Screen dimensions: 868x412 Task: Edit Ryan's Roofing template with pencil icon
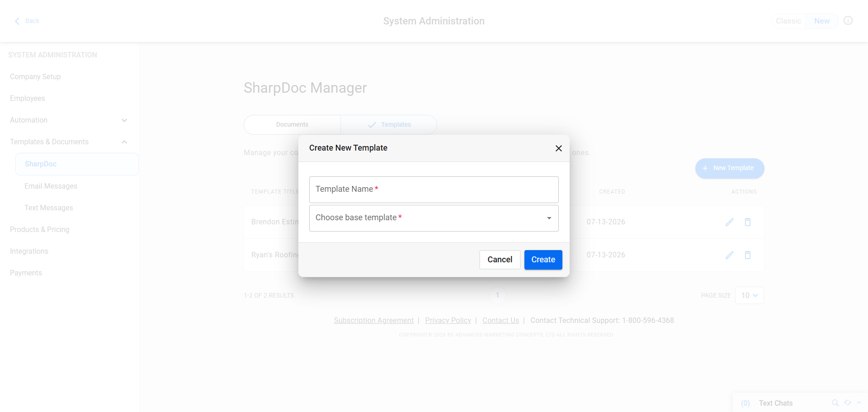tap(729, 255)
